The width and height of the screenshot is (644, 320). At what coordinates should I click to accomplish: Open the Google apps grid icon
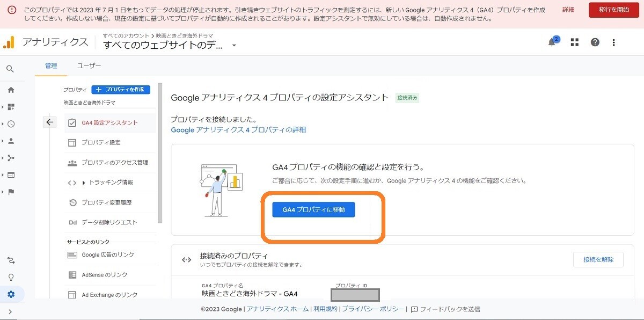click(x=574, y=42)
